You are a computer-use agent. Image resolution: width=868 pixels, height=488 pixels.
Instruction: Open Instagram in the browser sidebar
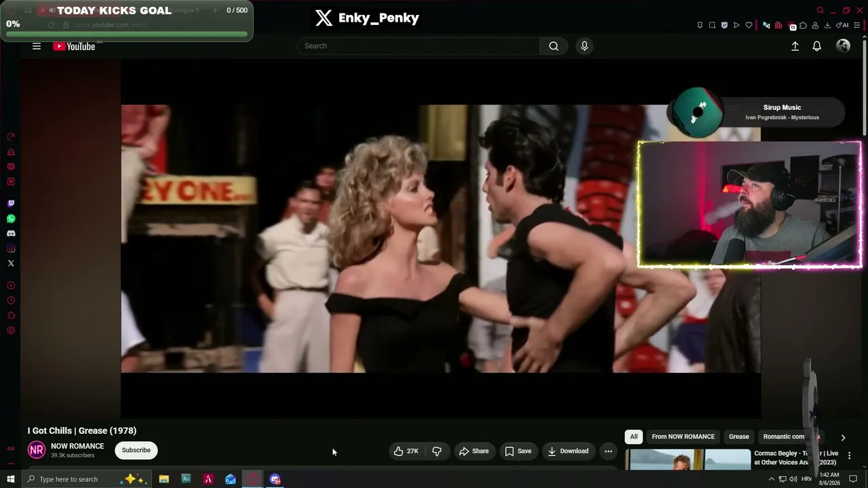11,248
